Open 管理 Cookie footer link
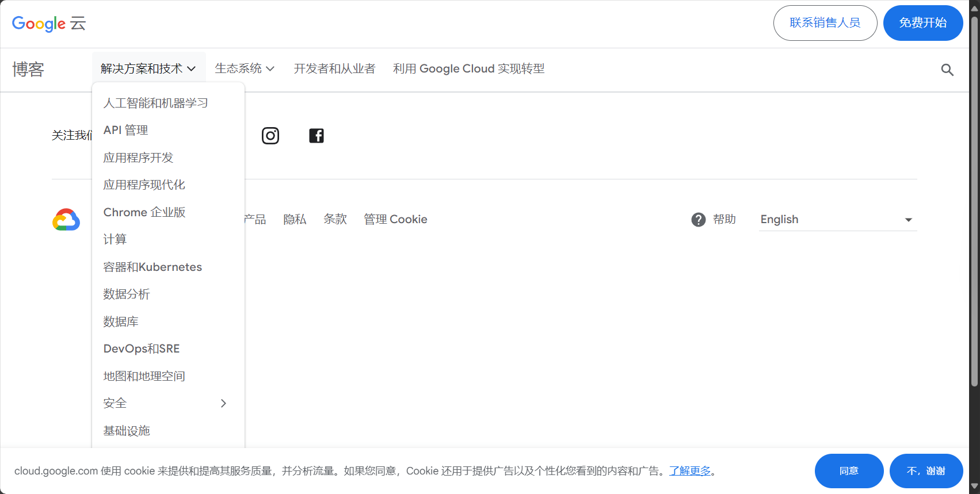This screenshot has height=494, width=980. [395, 220]
